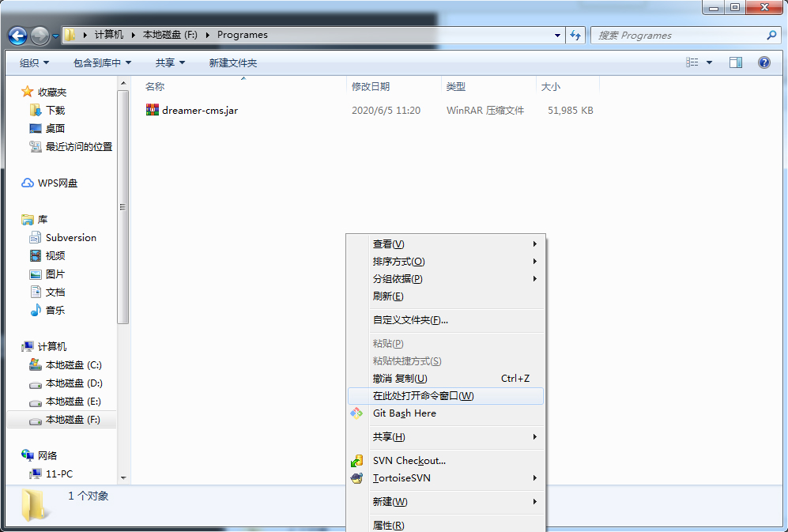The height and width of the screenshot is (532, 788).
Task: Click inside the 搜索 Programes search box
Action: pyautogui.click(x=680, y=35)
